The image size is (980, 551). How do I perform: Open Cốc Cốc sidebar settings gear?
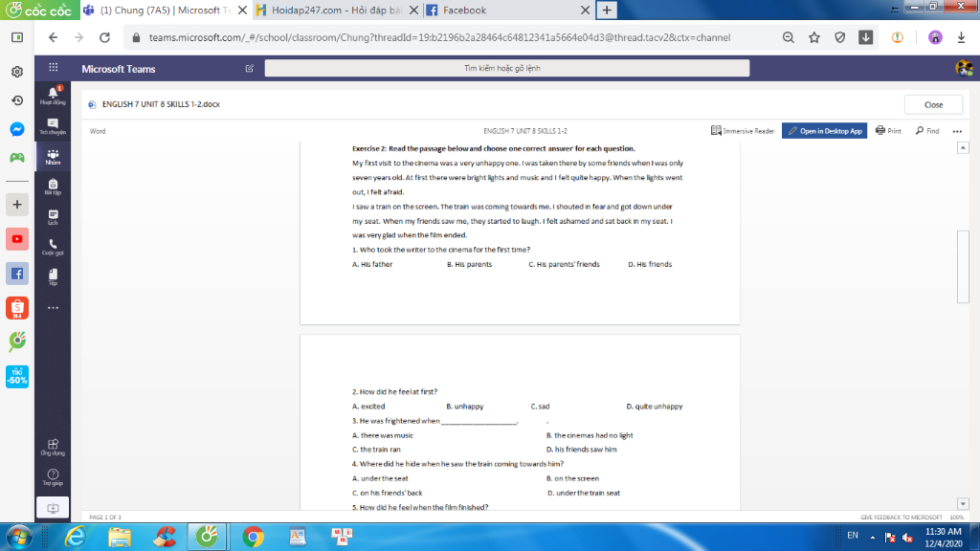coord(17,72)
